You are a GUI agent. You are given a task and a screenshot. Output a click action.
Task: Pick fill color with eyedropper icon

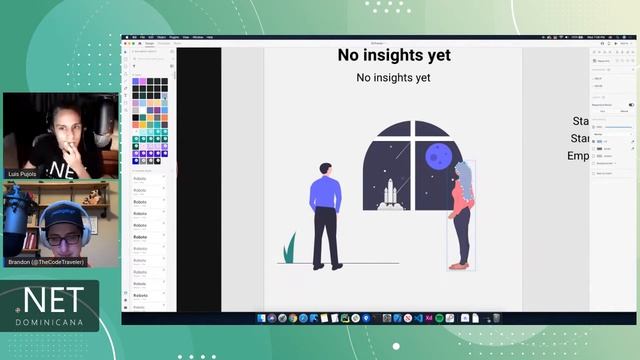point(633,141)
